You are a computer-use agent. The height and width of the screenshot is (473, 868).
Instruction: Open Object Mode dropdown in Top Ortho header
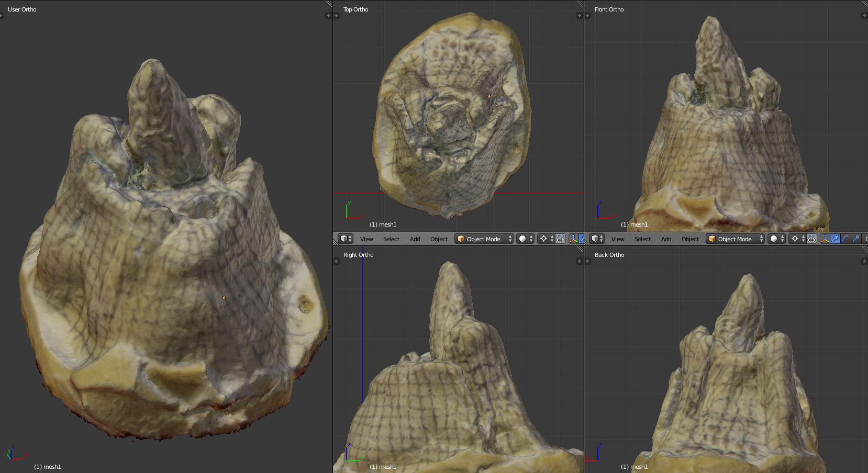click(x=484, y=239)
